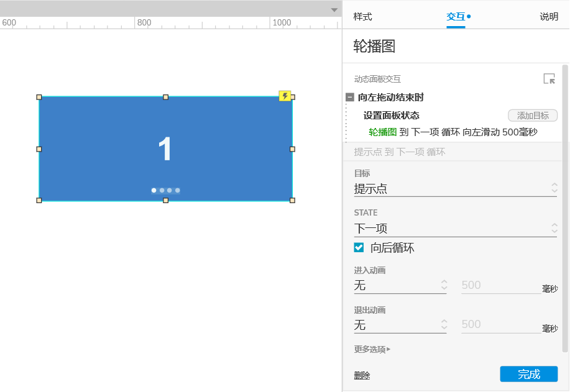Screen dimensions: 570x392
Task: Click the bottom-middle selection handle
Action: (x=165, y=200)
